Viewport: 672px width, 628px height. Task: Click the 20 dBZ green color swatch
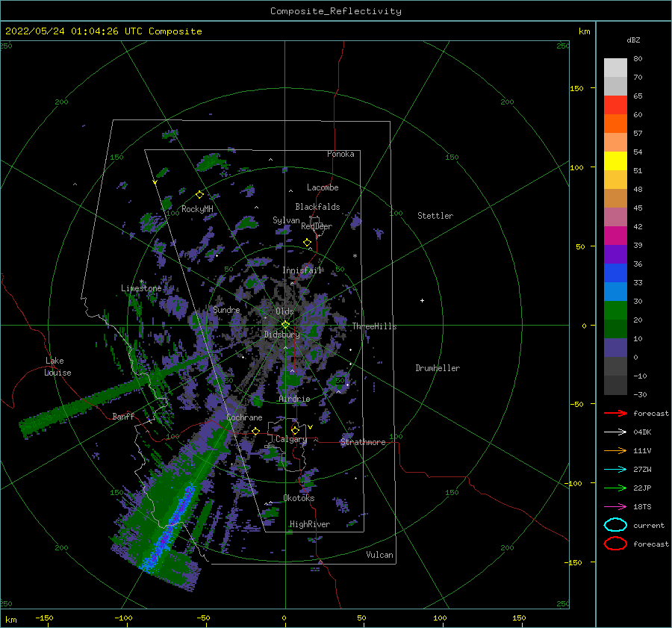click(x=615, y=311)
